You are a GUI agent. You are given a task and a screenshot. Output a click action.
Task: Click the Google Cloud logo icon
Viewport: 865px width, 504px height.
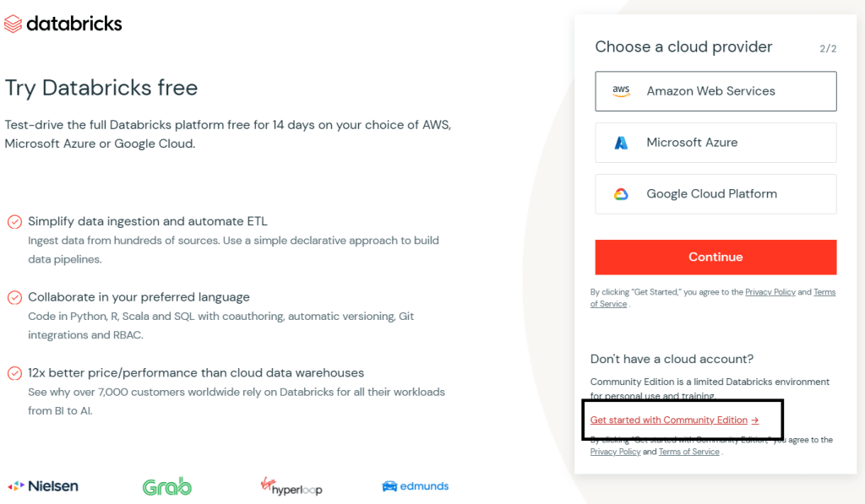click(621, 194)
